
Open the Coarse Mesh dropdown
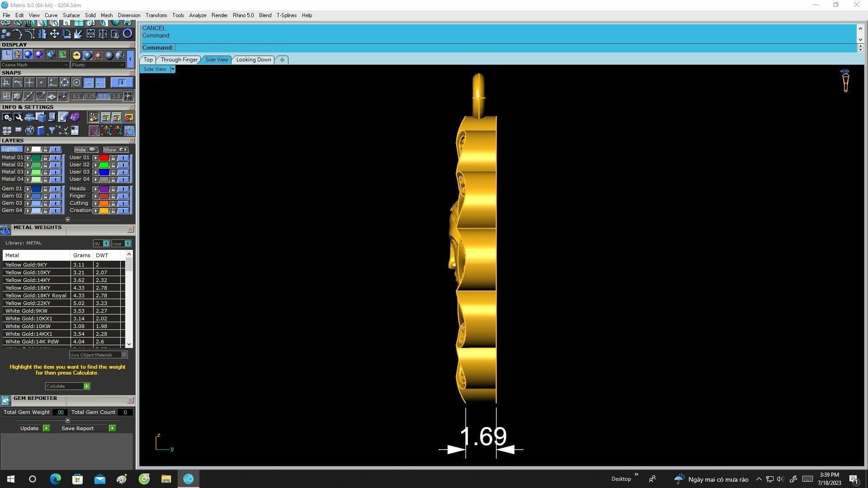tap(35, 65)
